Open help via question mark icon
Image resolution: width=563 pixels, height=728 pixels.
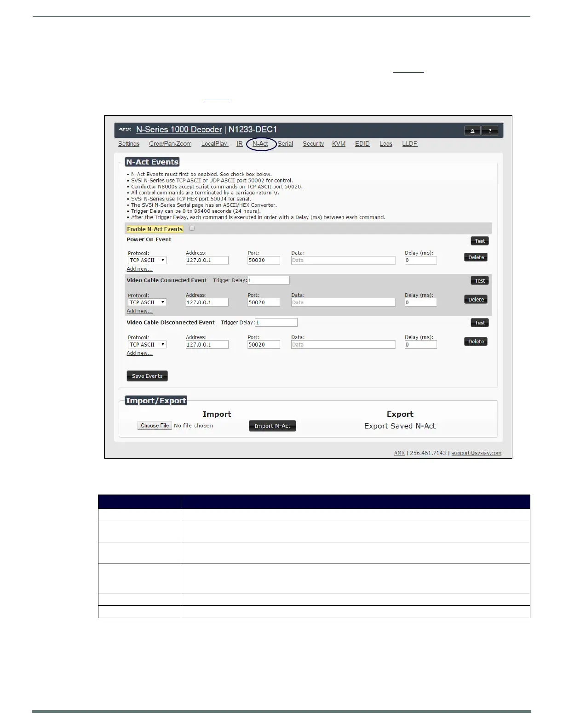coord(489,131)
